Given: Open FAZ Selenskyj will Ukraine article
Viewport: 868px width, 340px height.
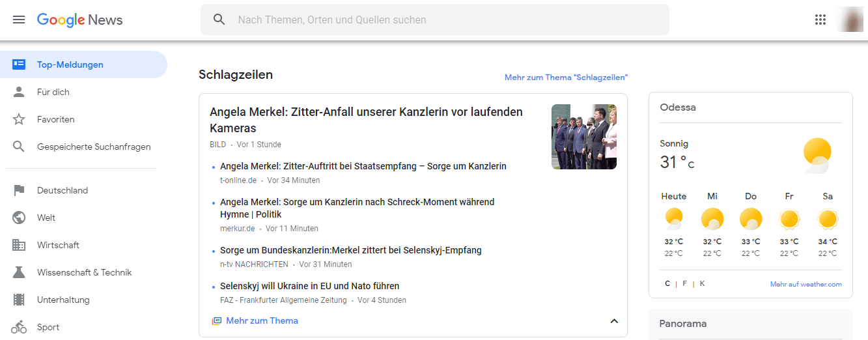Looking at the screenshot, I should [310, 286].
